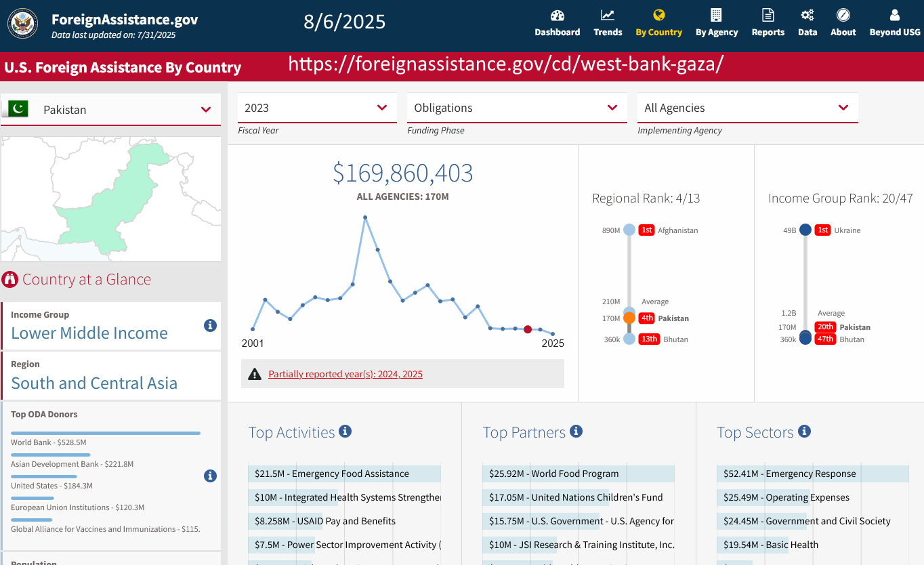924x565 pixels.
Task: Click the Data gears icon
Action: click(807, 16)
